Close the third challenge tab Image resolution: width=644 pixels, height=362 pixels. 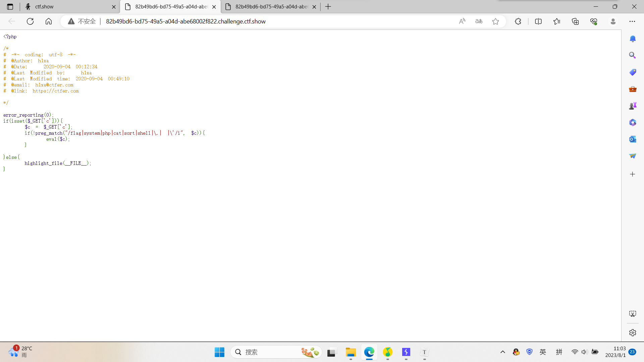314,7
